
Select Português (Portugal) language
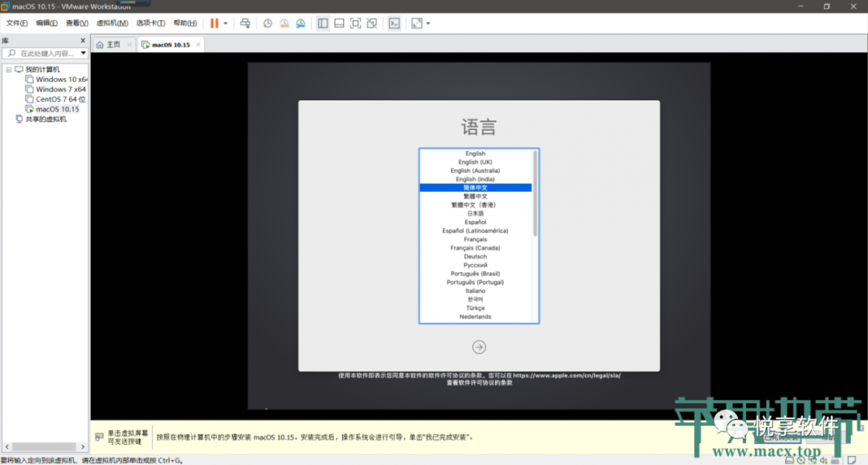[476, 282]
